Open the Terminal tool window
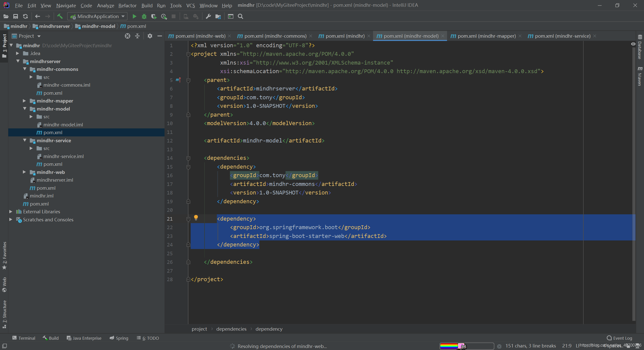 tap(24, 338)
